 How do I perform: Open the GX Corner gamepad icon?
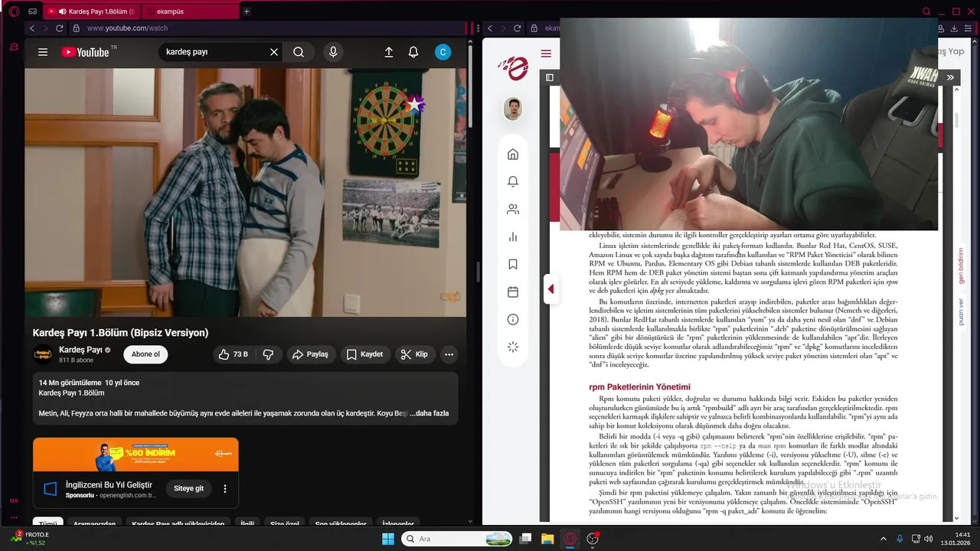(x=32, y=11)
